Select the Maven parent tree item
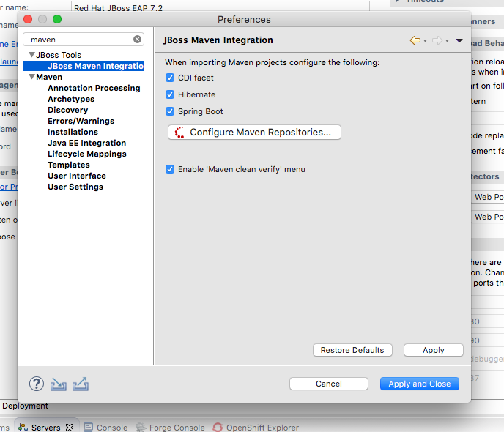Viewport: 504px width, 432px height. pos(49,77)
